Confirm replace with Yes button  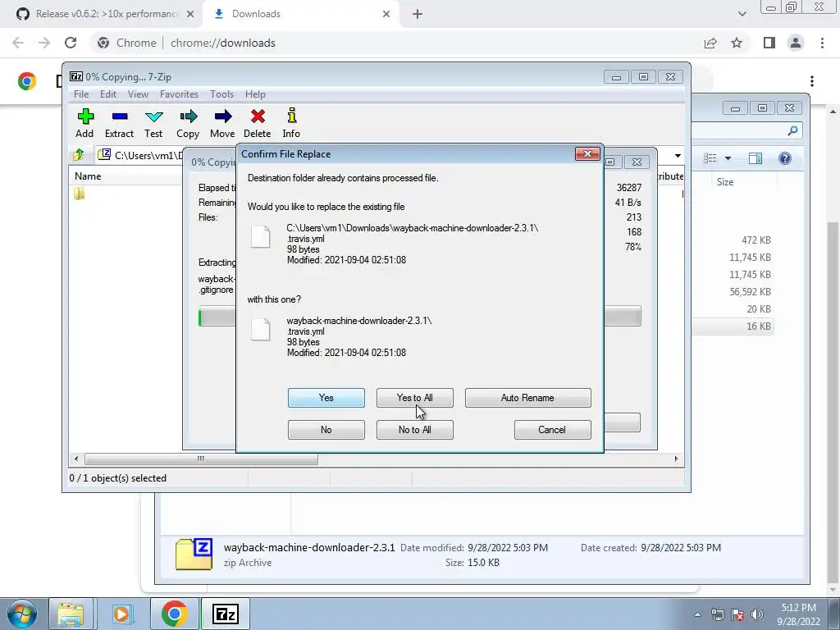[326, 398]
